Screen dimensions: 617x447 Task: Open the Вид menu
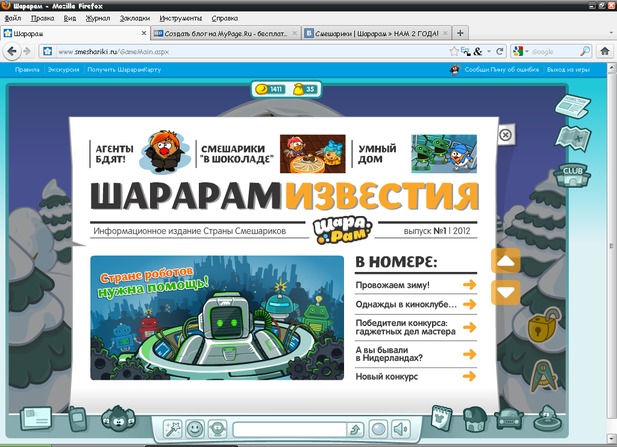point(70,18)
